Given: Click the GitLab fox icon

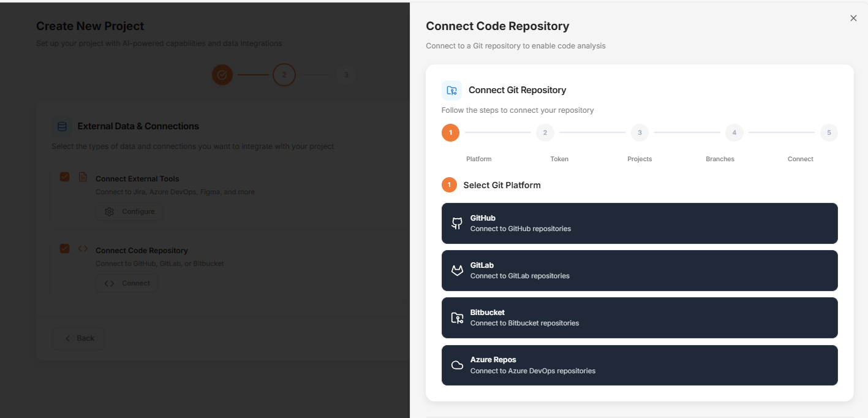Looking at the screenshot, I should 457,270.
